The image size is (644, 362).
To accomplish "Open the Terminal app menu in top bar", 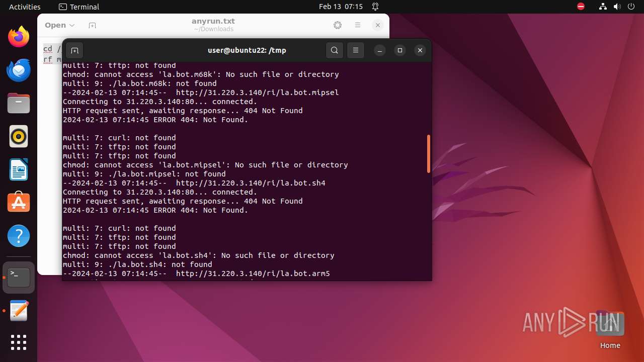I will pyautogui.click(x=79, y=7).
